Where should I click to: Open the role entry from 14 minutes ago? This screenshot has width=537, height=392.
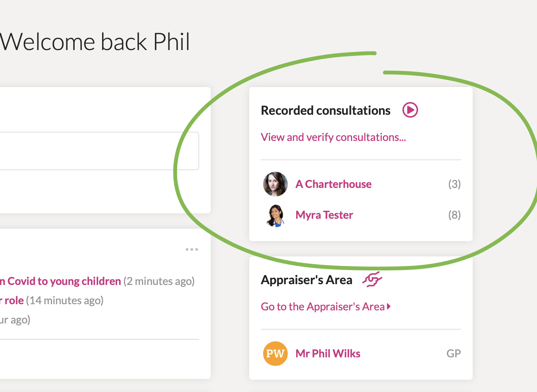point(12,300)
